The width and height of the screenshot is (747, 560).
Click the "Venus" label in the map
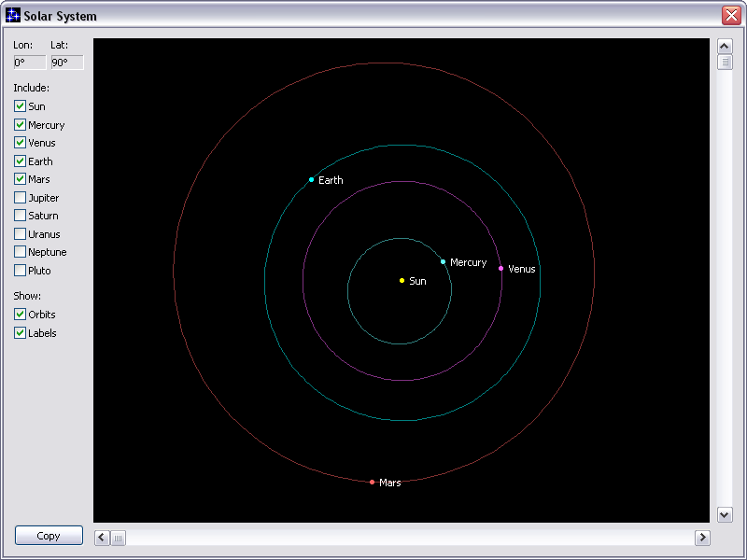coord(522,269)
